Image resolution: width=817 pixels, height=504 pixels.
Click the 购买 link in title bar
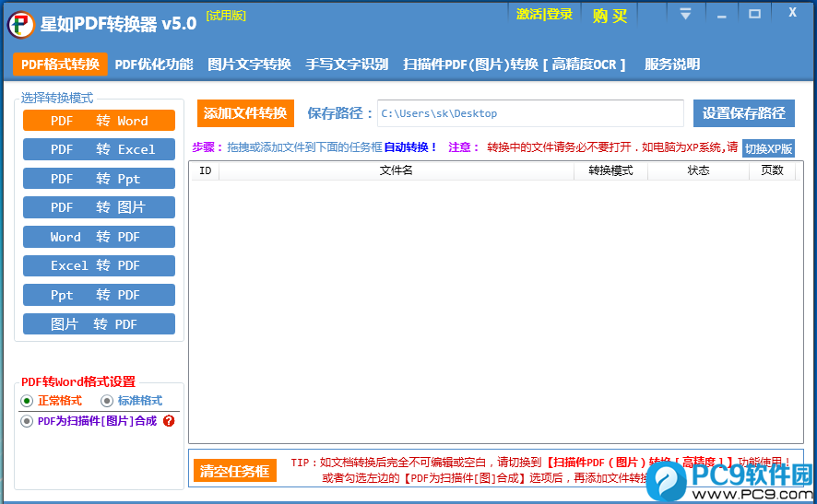coord(610,16)
